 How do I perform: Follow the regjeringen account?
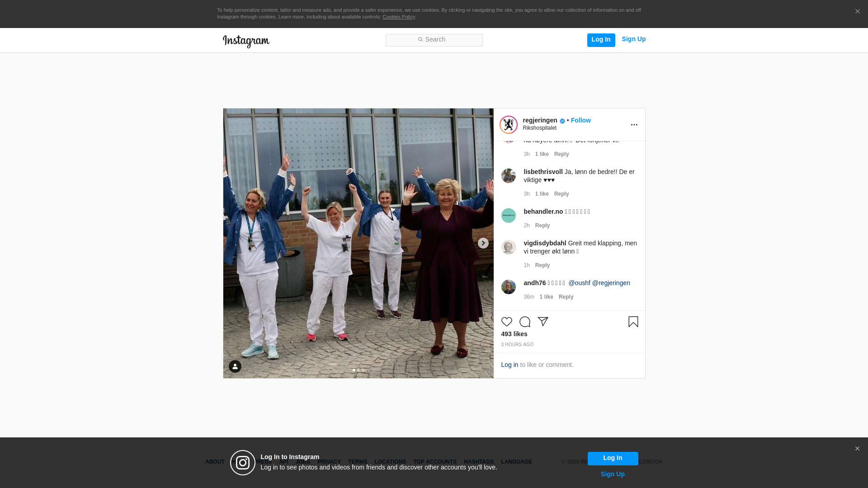tap(580, 120)
